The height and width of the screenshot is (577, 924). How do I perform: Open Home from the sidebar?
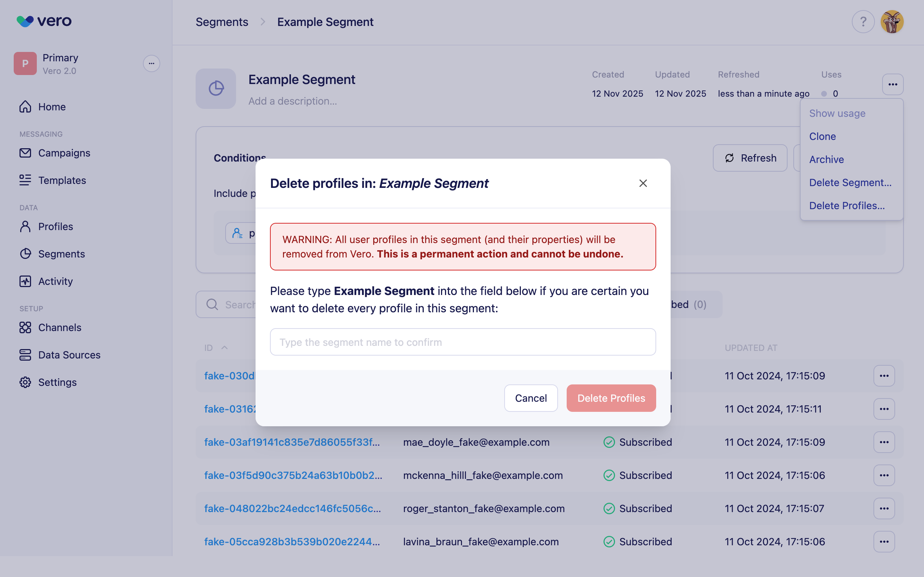point(52,107)
